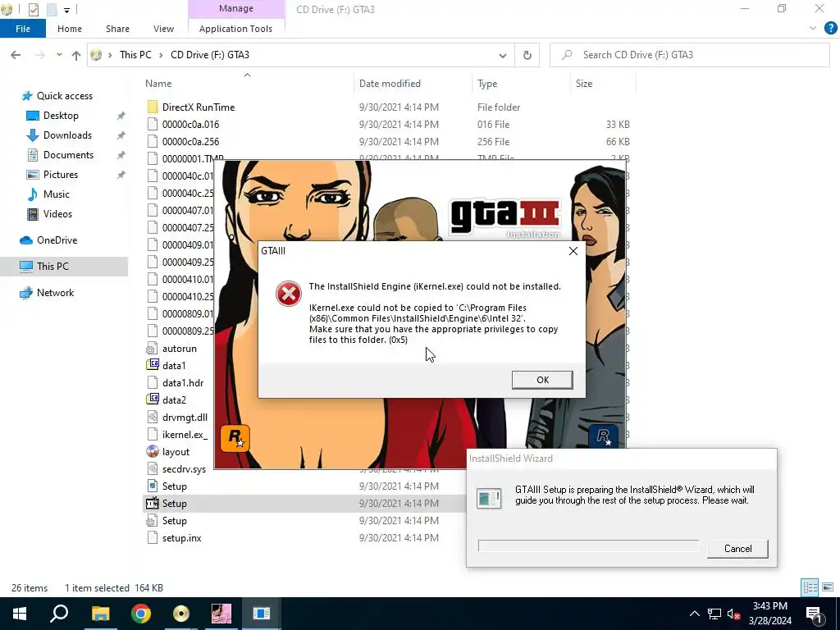Expand the address bar history dropdown

[503, 55]
